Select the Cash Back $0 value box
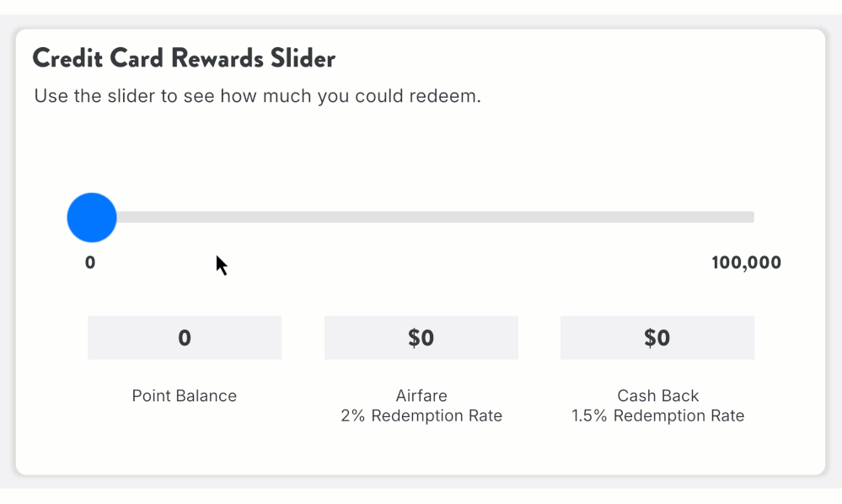 pos(657,338)
